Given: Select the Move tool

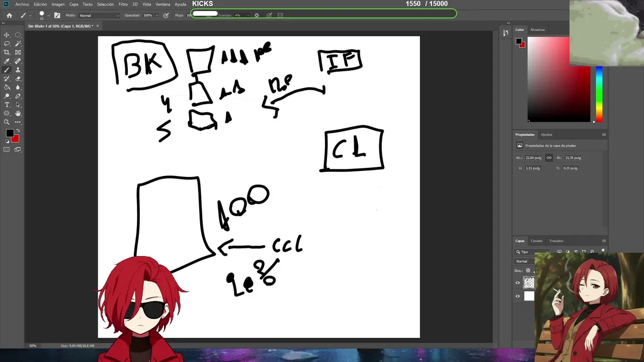Looking at the screenshot, I should (7, 35).
